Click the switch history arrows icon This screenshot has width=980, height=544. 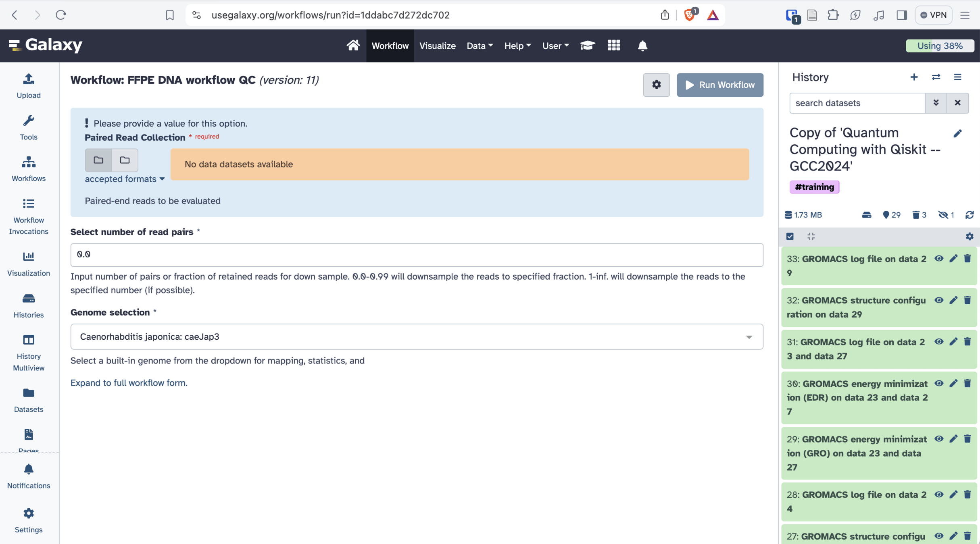click(x=936, y=77)
